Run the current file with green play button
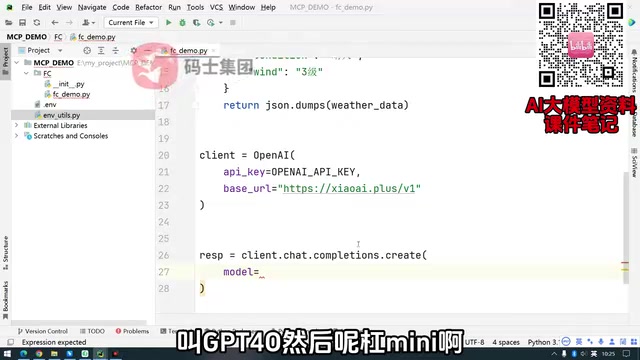This screenshot has height=360, width=640. coord(168,22)
